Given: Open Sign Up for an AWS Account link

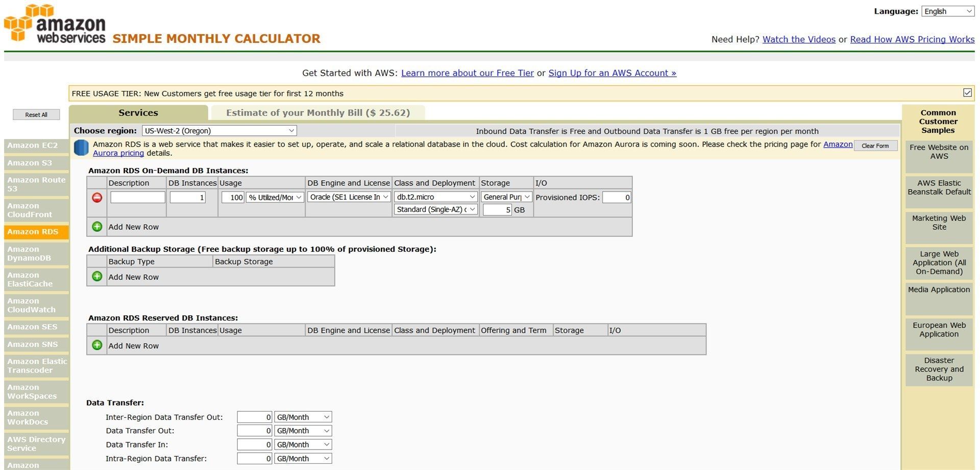Looking at the screenshot, I should pyautogui.click(x=612, y=73).
